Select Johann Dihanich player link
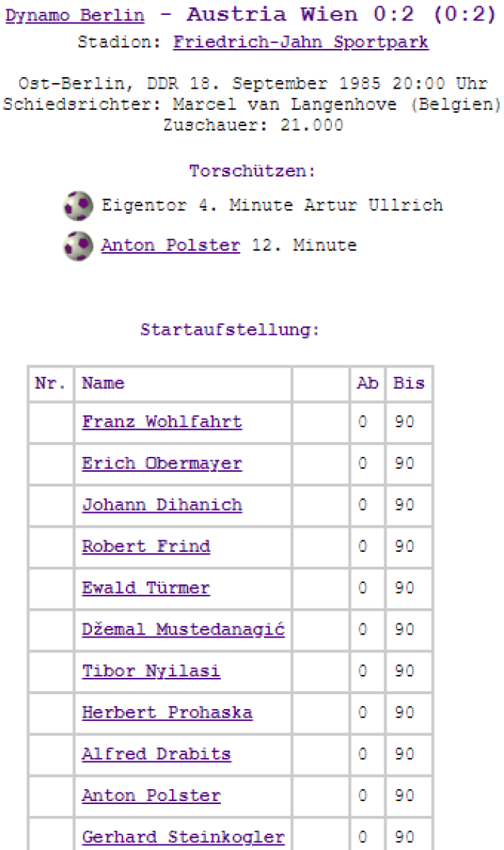Image resolution: width=504 pixels, height=850 pixels. [x=162, y=505]
